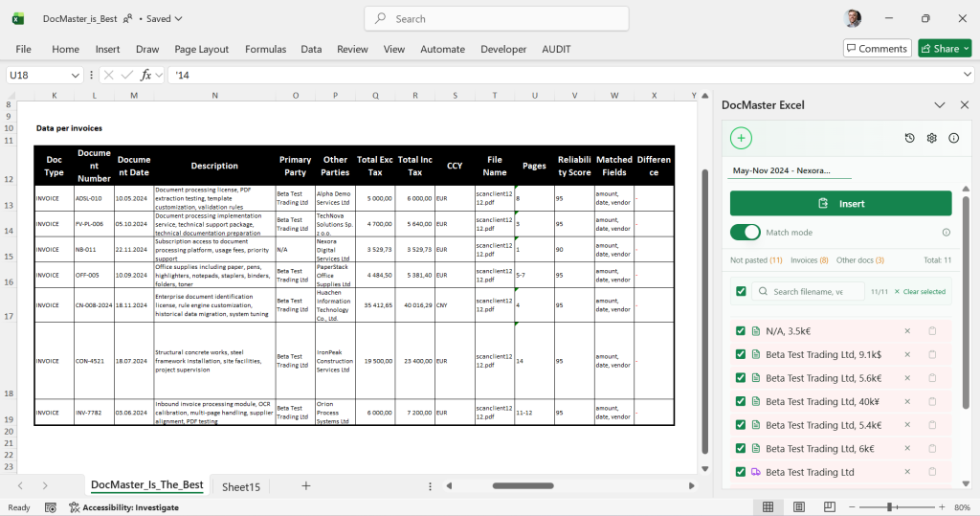Click the Insert Function fx icon

(x=145, y=75)
